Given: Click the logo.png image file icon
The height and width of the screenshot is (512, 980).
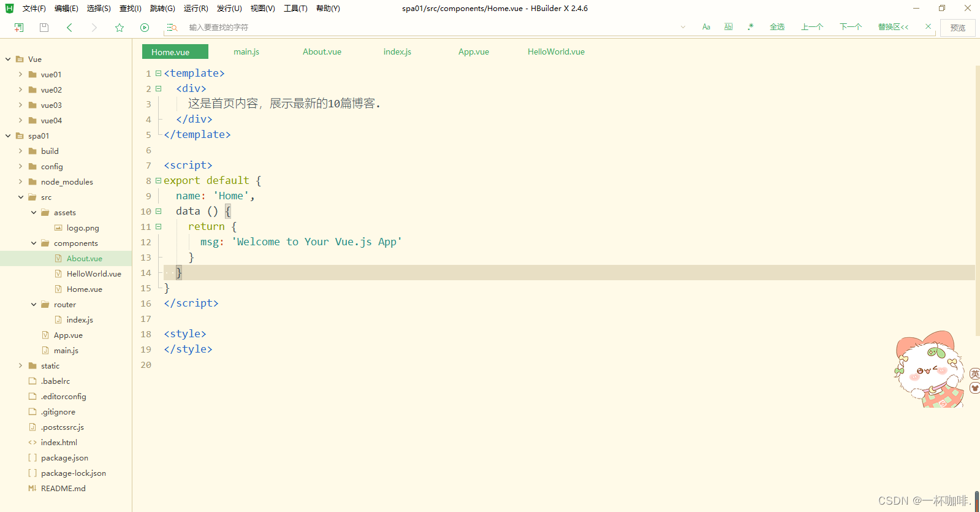Looking at the screenshot, I should tap(58, 228).
